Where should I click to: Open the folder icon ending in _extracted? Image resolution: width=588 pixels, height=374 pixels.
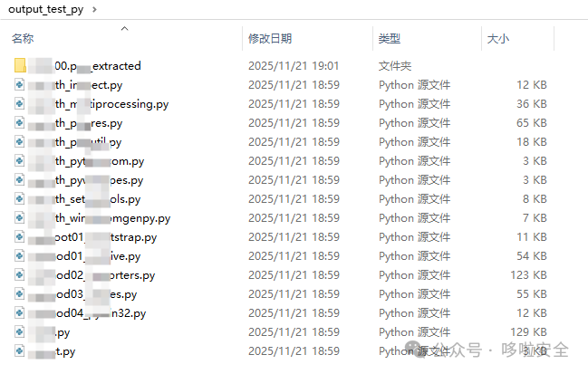(x=20, y=65)
